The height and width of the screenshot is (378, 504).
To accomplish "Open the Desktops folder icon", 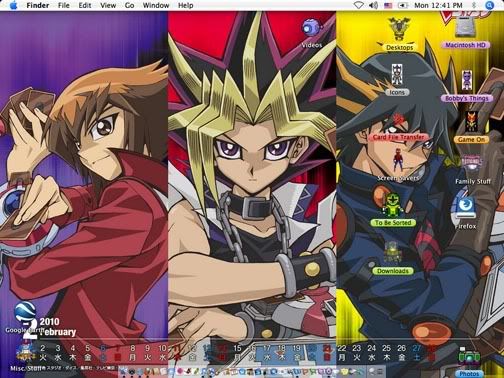I will [399, 29].
